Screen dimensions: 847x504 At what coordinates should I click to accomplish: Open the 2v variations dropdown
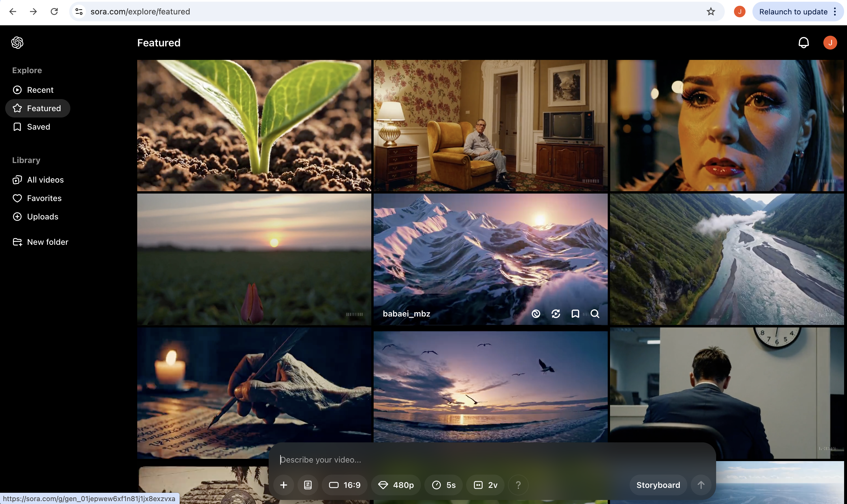coord(485,485)
